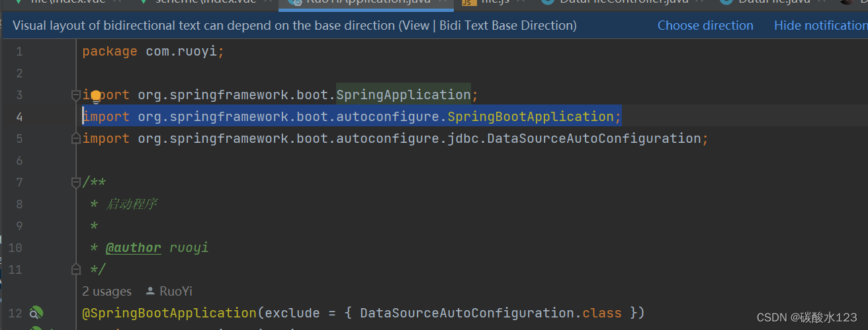Viewport: 868px width, 330px height.
Task: Click 'org.springframework.boot.autoconfigure' on line 4
Action: (x=288, y=116)
